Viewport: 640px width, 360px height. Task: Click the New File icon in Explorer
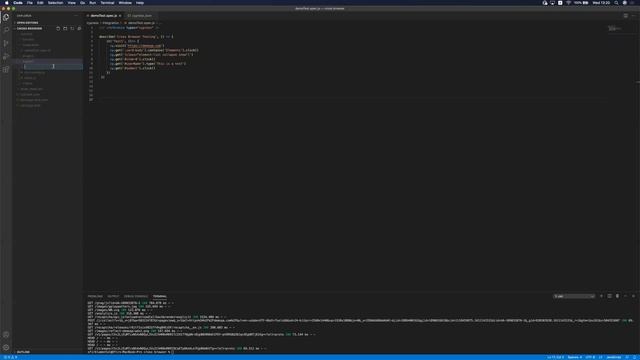coord(58,29)
